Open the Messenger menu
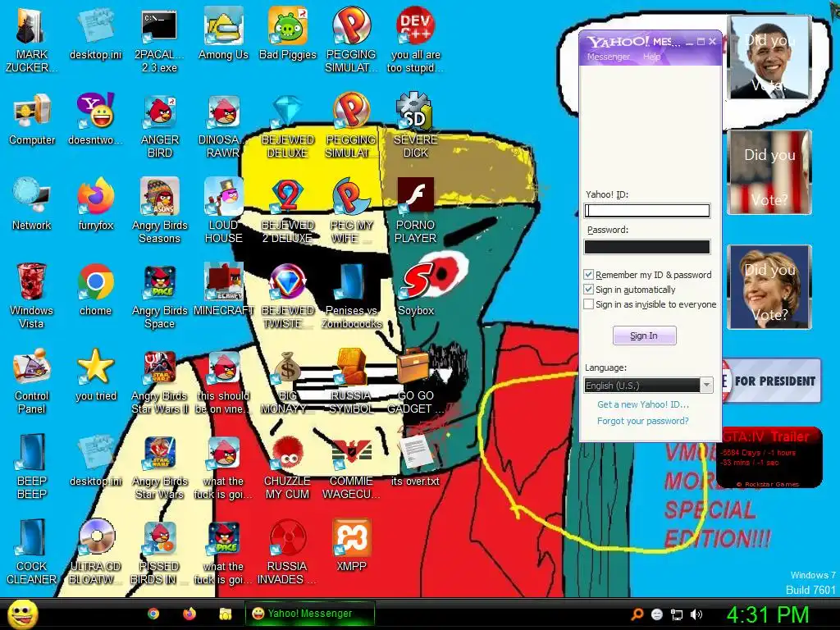The height and width of the screenshot is (630, 840). pos(608,57)
